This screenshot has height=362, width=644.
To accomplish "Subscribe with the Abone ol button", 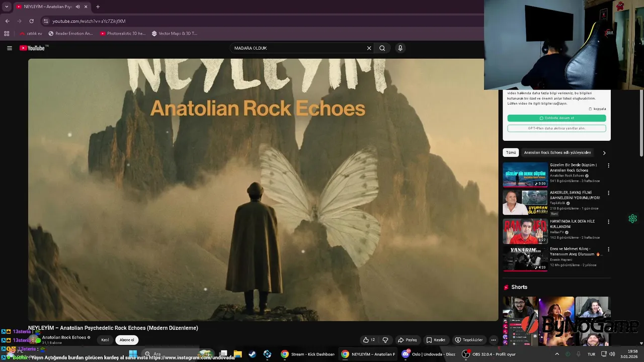I will coord(127,340).
